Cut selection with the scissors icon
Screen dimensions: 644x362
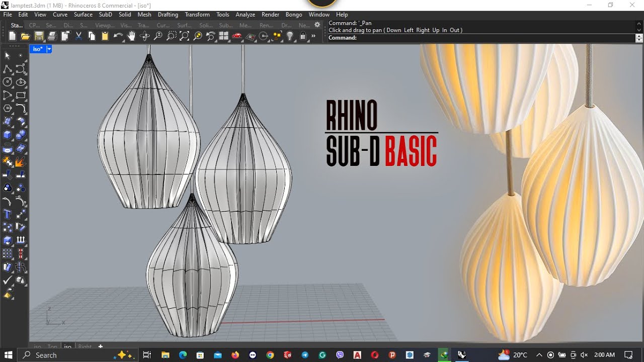pyautogui.click(x=78, y=36)
